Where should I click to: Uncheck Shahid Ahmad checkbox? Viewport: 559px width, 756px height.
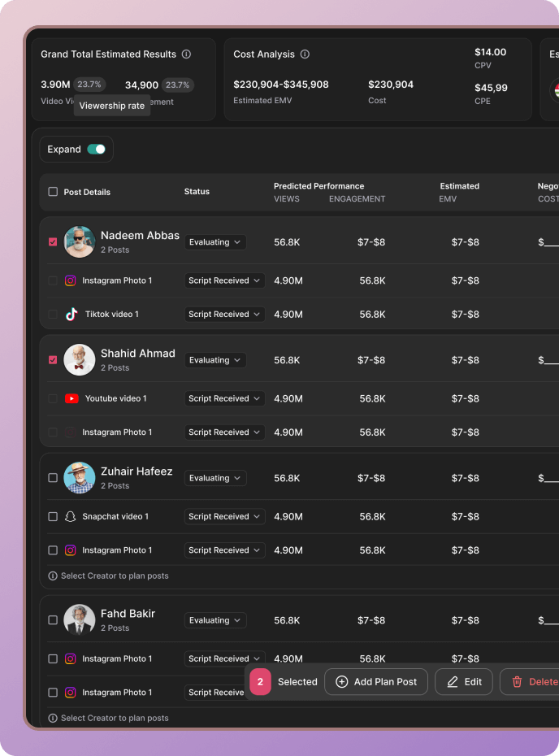(x=53, y=360)
